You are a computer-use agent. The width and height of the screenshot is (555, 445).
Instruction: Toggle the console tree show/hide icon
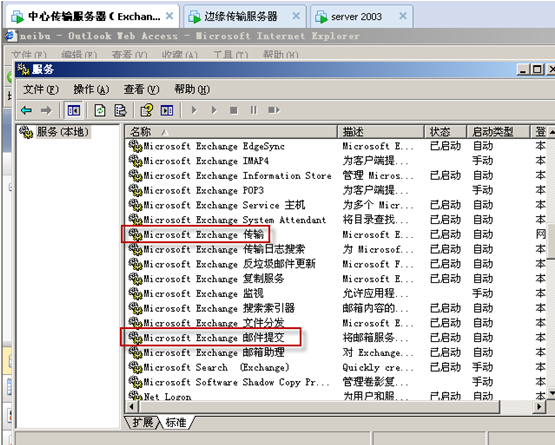click(x=74, y=111)
